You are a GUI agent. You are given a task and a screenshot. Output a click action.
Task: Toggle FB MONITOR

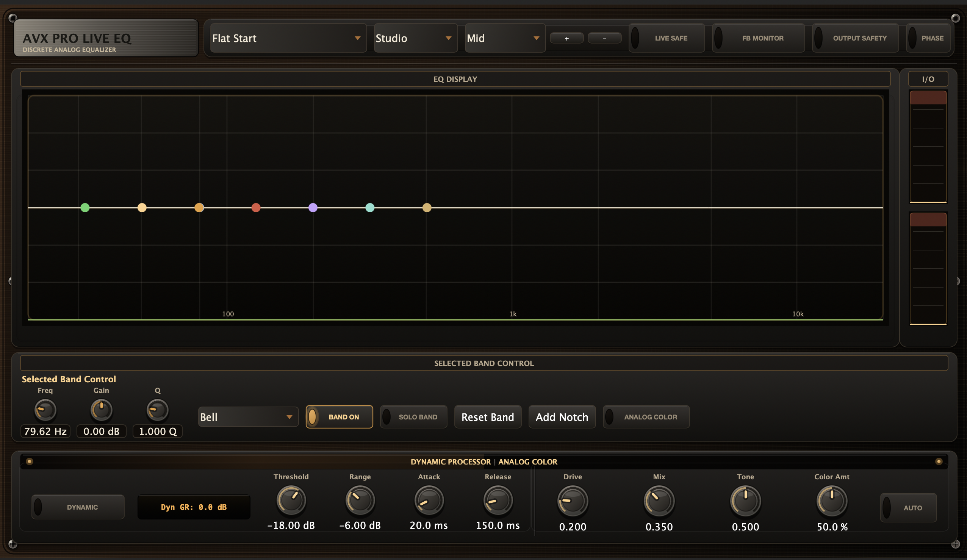coord(759,38)
